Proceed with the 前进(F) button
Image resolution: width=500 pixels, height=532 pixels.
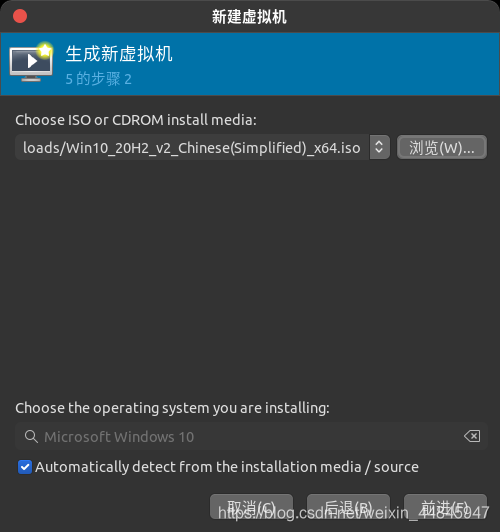(445, 507)
